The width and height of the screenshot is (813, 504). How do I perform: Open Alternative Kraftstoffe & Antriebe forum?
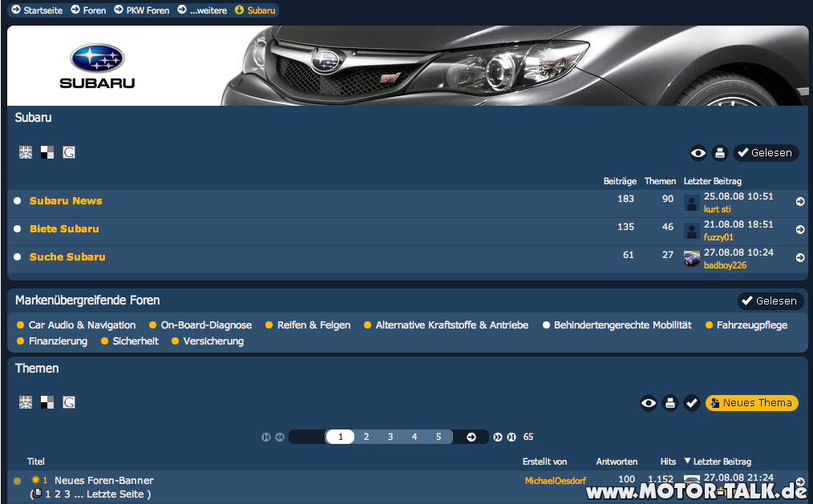coord(452,325)
